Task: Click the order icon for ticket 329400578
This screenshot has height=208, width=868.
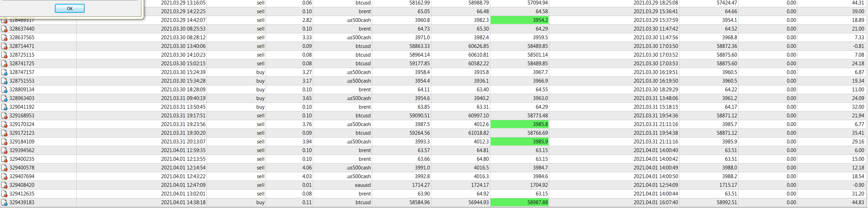Action: (4, 168)
